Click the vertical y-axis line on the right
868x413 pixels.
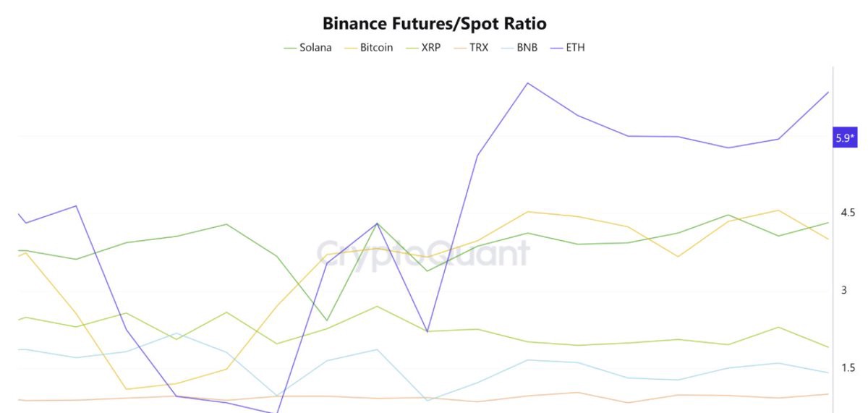pyautogui.click(x=833, y=239)
